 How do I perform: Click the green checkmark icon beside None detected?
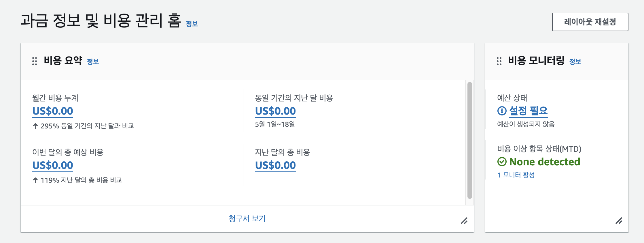point(502,162)
